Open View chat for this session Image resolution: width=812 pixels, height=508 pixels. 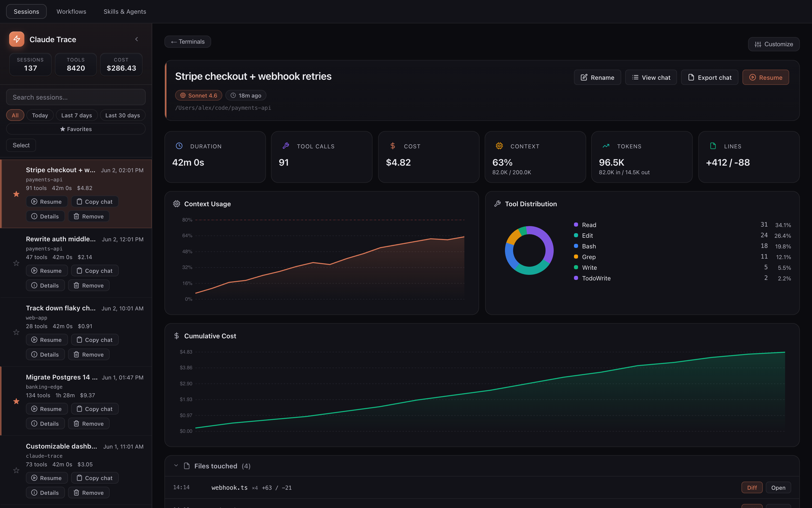[x=651, y=77]
